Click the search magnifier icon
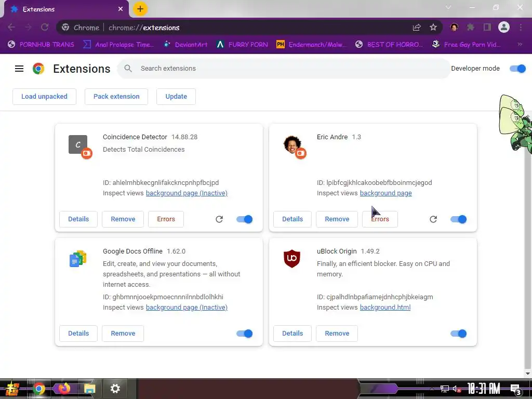 [x=128, y=69]
